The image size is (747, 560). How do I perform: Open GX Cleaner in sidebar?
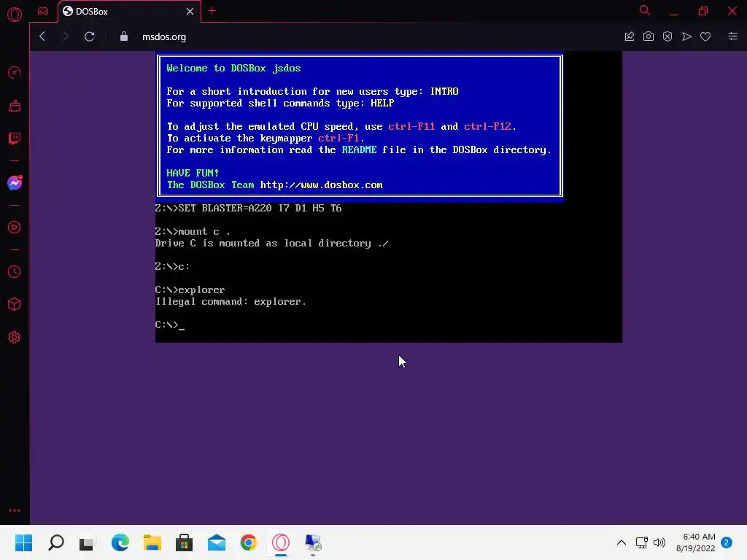[15, 106]
